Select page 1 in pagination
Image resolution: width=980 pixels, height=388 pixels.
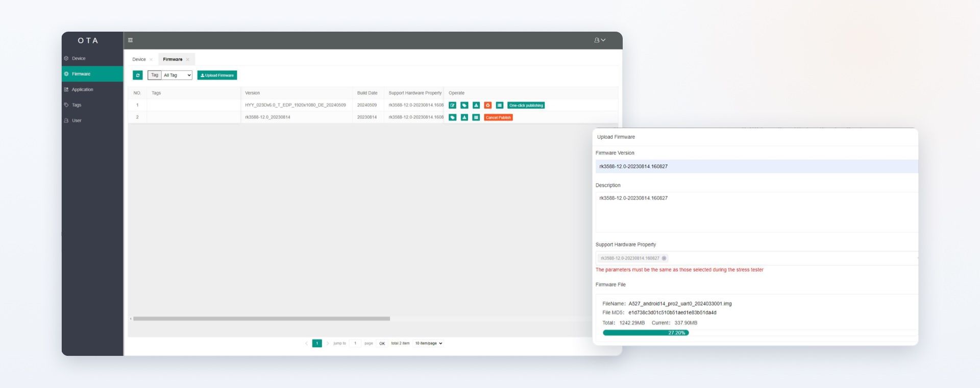317,343
